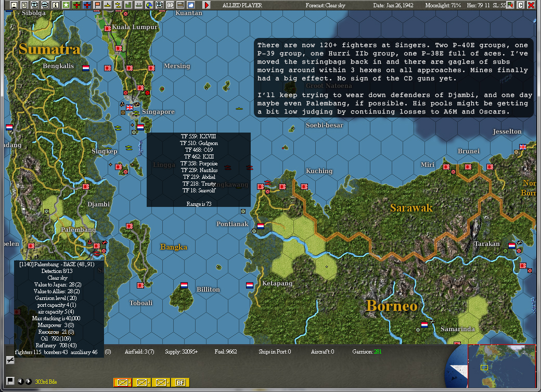Go to next unit with right arrow

pos(28,381)
